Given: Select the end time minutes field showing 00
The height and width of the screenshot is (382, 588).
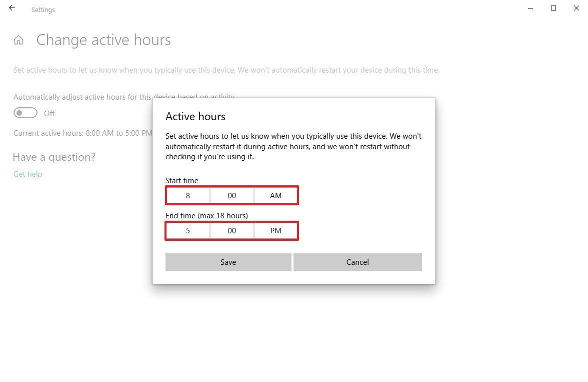Looking at the screenshot, I should pos(231,230).
